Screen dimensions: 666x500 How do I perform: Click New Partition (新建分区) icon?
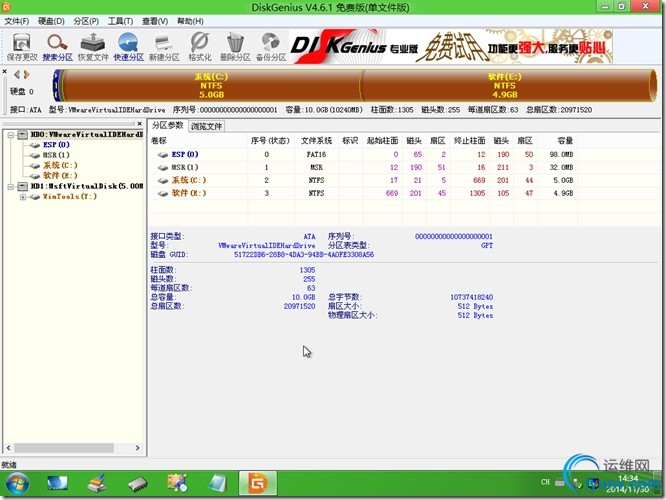click(x=164, y=47)
